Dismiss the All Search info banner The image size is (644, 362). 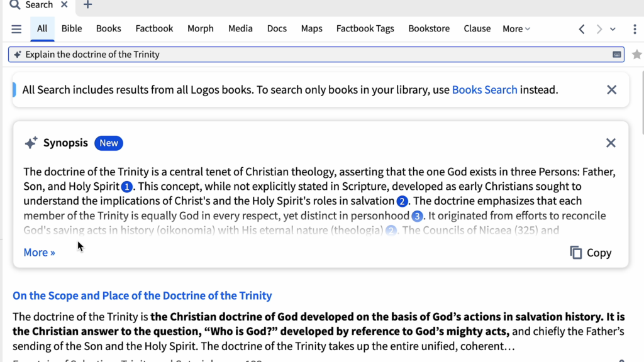pyautogui.click(x=611, y=90)
